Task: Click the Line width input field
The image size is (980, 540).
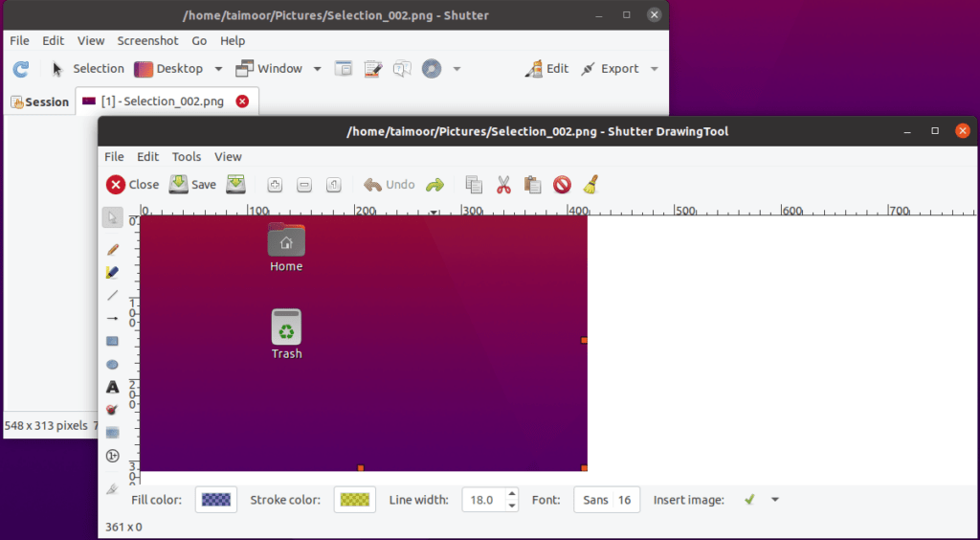Action: coord(482,500)
